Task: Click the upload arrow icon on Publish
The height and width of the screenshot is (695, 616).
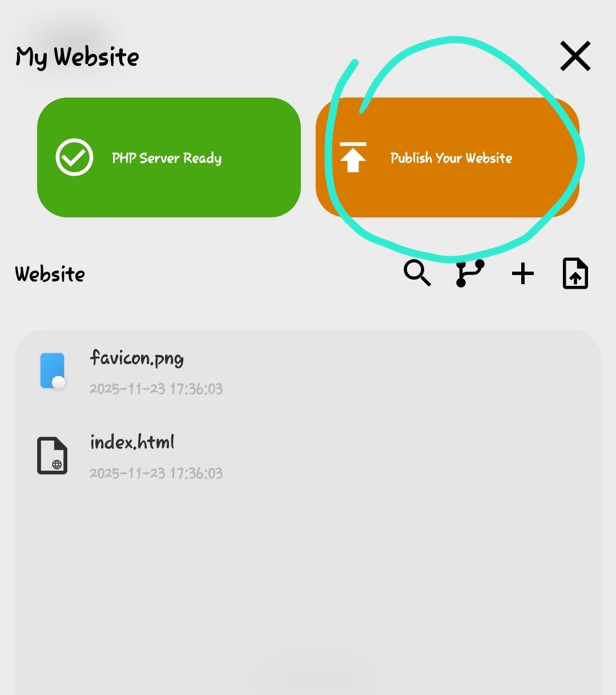Action: click(353, 157)
